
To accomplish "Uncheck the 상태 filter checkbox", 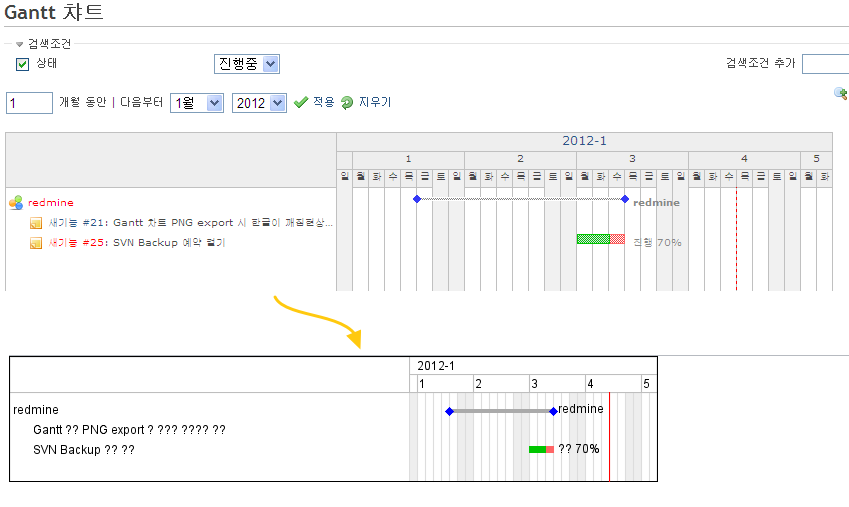I will pyautogui.click(x=23, y=64).
